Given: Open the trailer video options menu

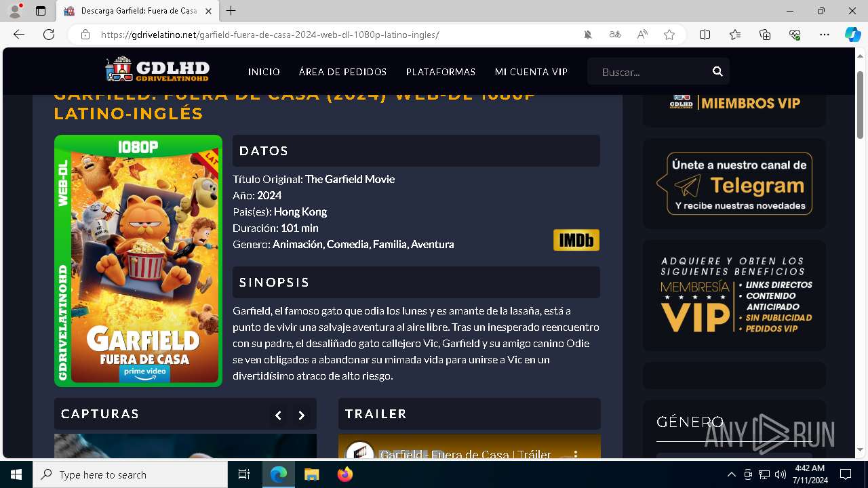Looking at the screenshot, I should pos(576,455).
